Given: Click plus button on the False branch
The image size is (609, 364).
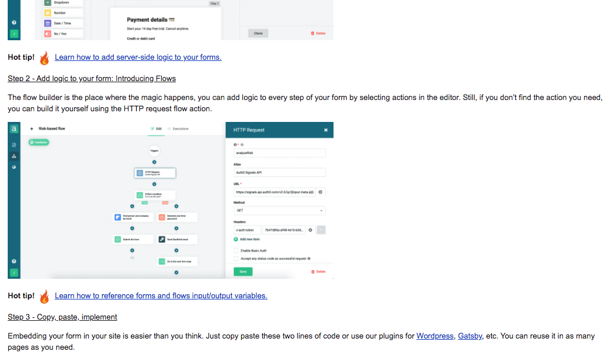Looking at the screenshot, I should tap(177, 207).
